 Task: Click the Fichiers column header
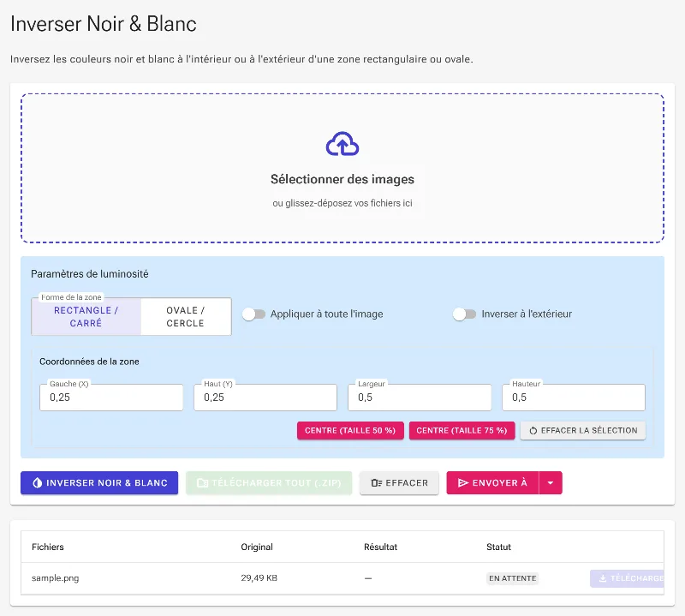pos(48,547)
